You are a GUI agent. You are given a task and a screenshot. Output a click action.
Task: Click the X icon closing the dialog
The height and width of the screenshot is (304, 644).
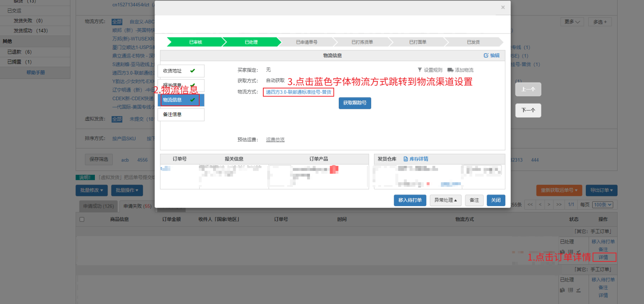(503, 8)
